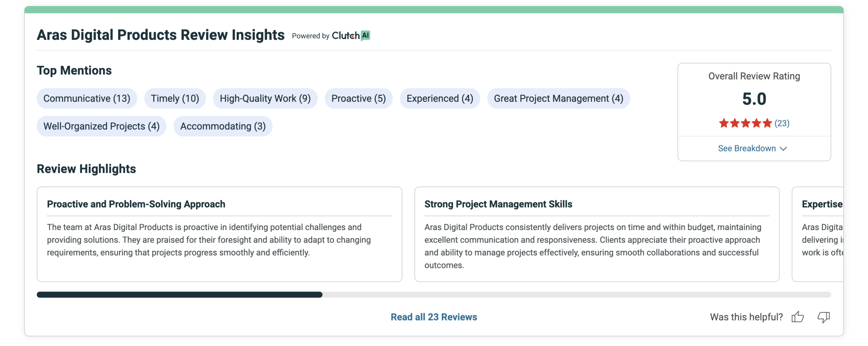Pick the Experienced (4) mention tag
The image size is (868, 346).
coord(439,98)
